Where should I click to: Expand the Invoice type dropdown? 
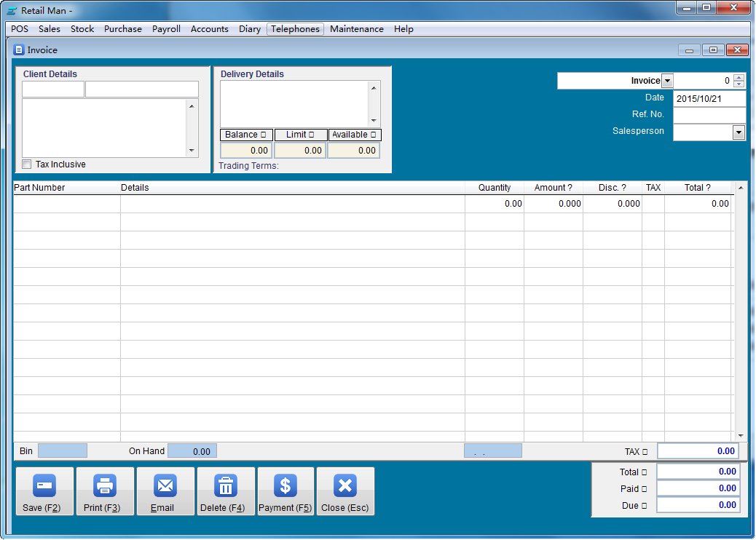668,81
